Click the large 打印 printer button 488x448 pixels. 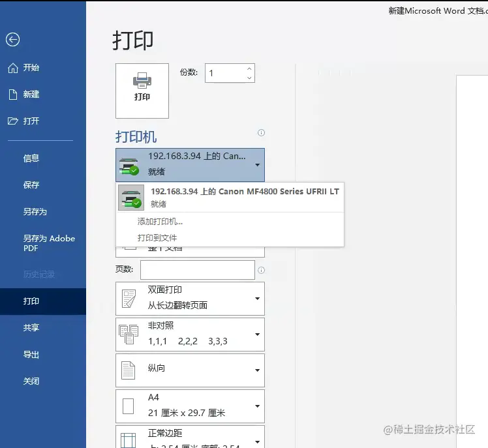click(x=142, y=91)
